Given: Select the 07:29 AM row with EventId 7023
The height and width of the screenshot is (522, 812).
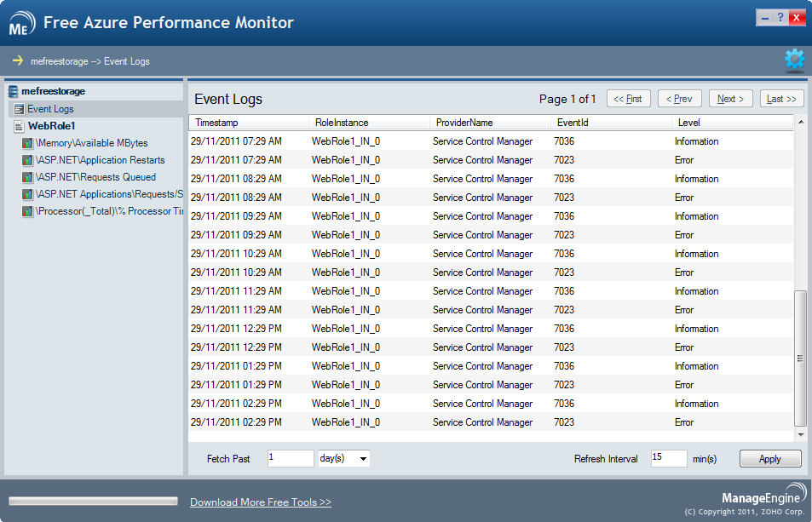Looking at the screenshot, I should point(491,160).
